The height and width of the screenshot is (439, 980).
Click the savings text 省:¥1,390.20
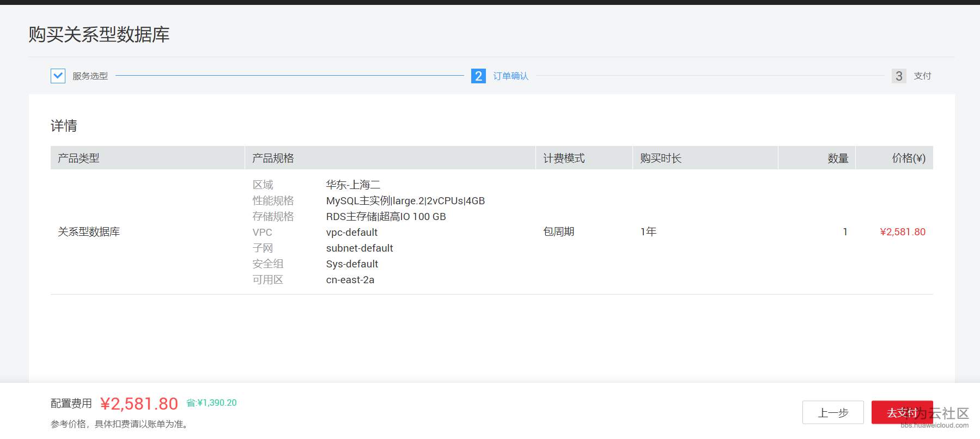pos(211,403)
